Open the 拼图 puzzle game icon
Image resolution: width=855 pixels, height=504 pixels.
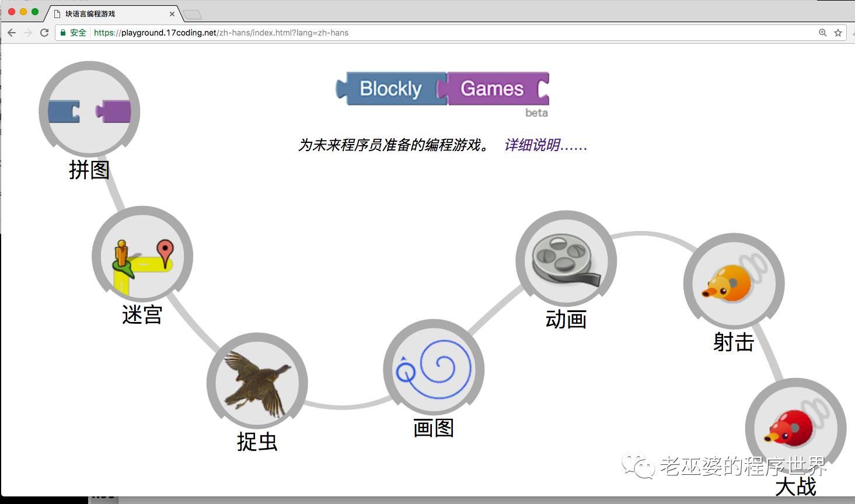click(x=89, y=111)
